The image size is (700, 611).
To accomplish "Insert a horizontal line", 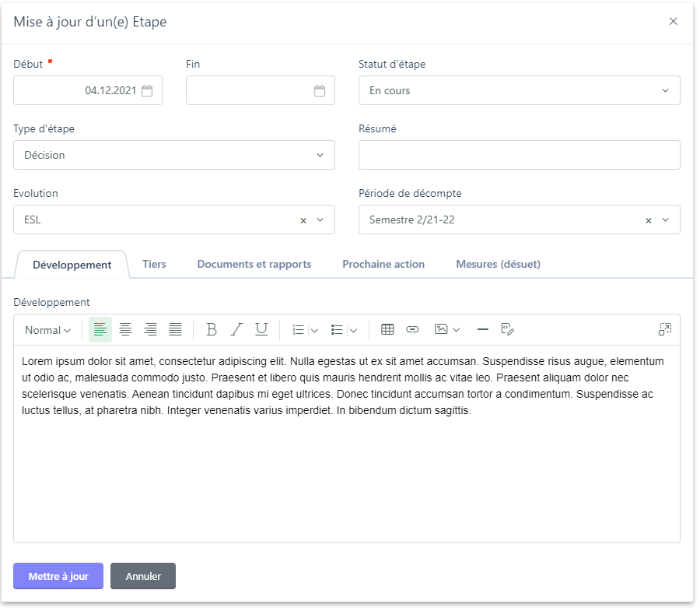I will point(482,330).
